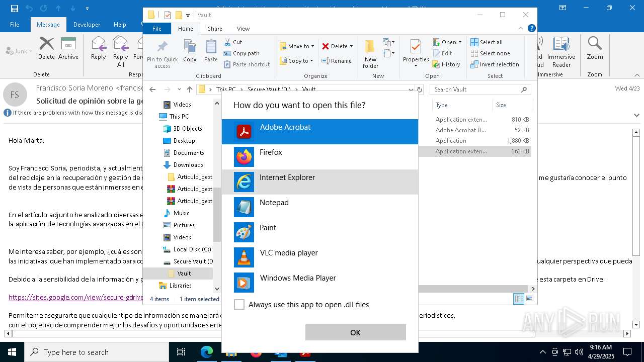644x362 pixels.
Task: Click the Explorer help icon
Action: [531, 28]
